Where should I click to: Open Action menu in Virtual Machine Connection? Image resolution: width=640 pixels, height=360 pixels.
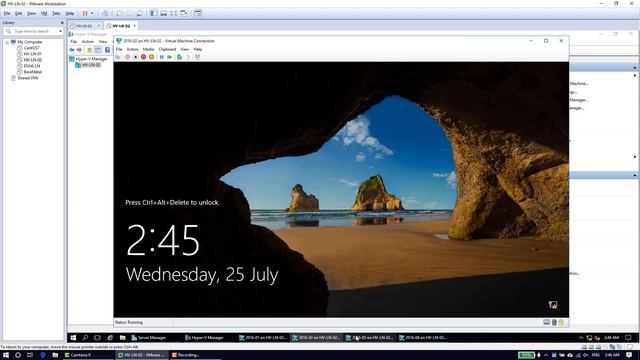pos(132,49)
